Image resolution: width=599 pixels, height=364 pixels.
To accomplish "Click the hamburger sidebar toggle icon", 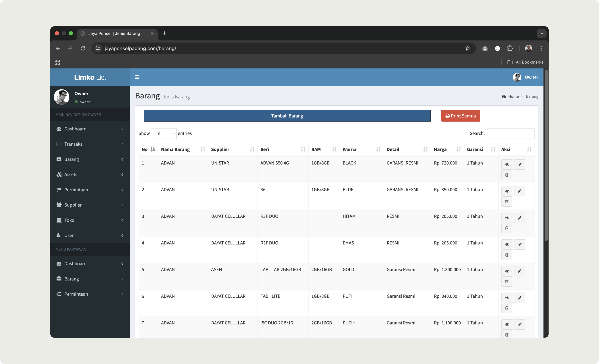I will [x=137, y=77].
